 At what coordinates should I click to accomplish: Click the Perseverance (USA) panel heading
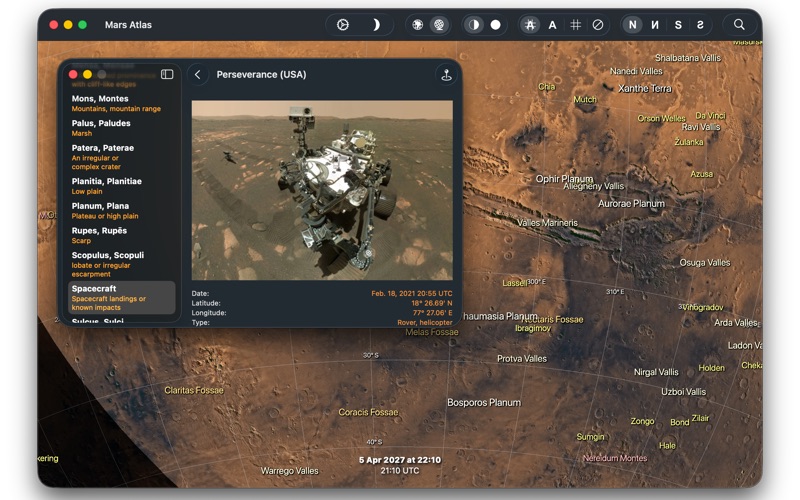[261, 74]
